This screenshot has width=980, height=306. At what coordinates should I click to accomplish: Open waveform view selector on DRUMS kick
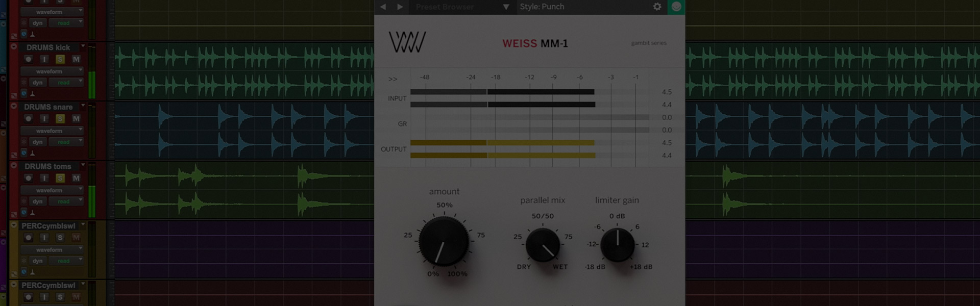click(52, 71)
